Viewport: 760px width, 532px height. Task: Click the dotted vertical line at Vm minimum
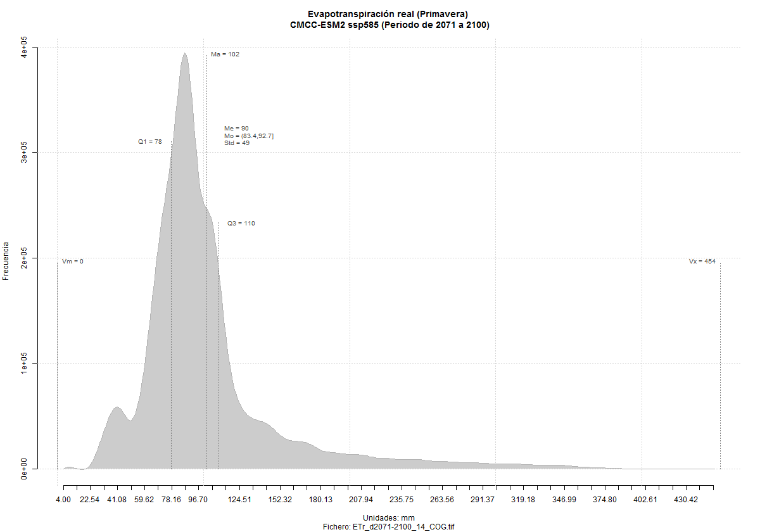point(58,365)
